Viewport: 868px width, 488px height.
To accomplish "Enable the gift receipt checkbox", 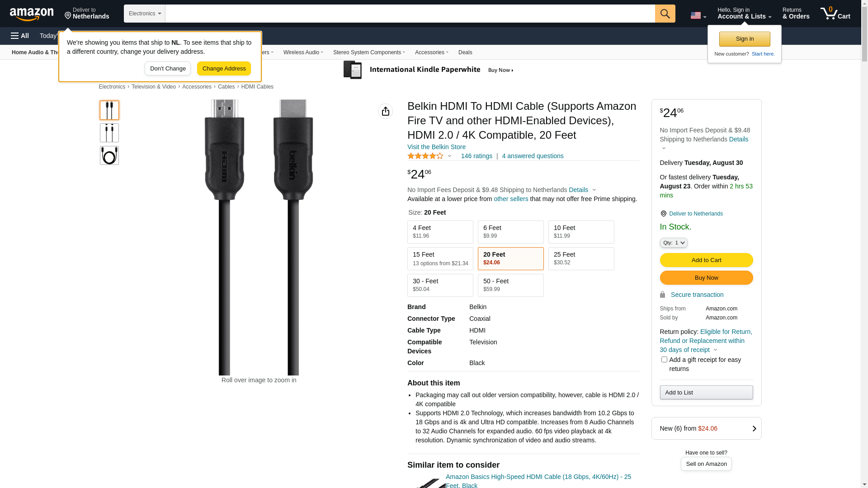I will pyautogui.click(x=664, y=360).
